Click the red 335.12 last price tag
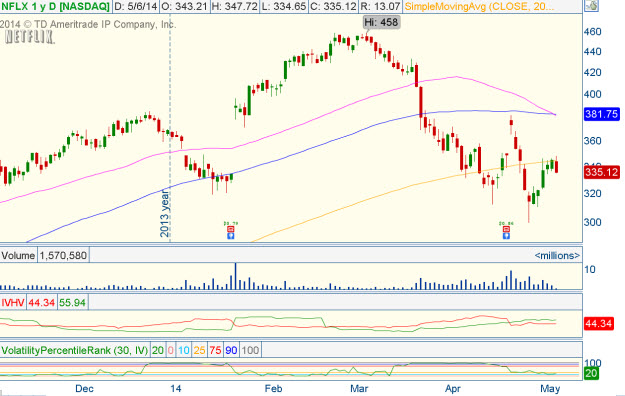This screenshot has height=396, width=625. pyautogui.click(x=601, y=172)
